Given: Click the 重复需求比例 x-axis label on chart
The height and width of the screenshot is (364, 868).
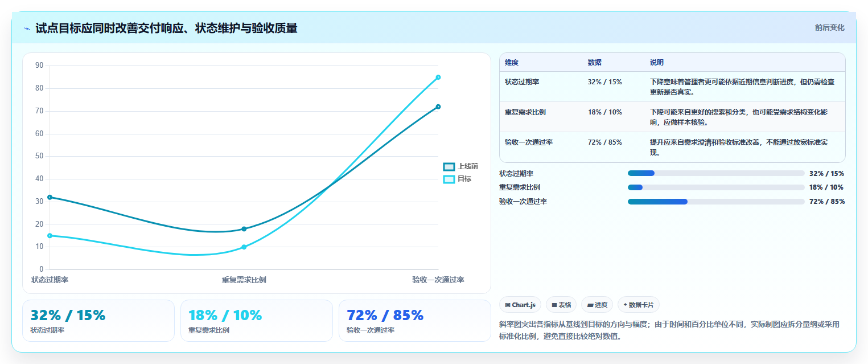Looking at the screenshot, I should pyautogui.click(x=244, y=280).
